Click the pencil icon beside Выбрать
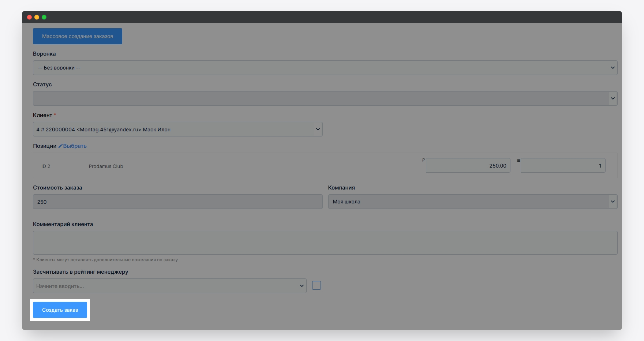 pos(60,146)
